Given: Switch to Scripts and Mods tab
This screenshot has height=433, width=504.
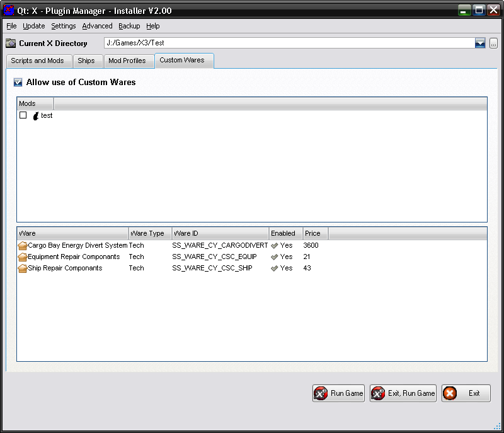Looking at the screenshot, I should click(39, 61).
